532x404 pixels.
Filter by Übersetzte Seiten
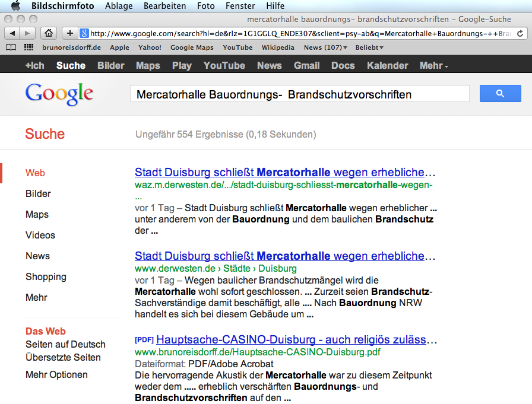coord(63,357)
